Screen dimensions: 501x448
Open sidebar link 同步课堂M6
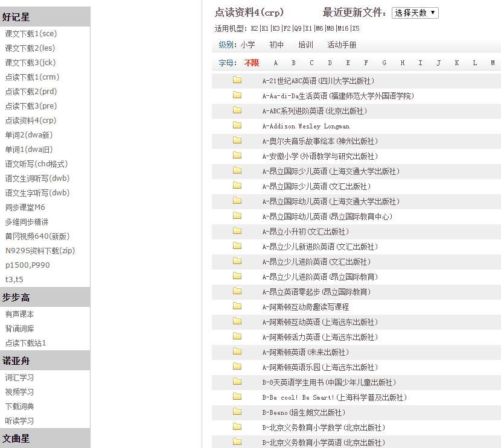click(x=25, y=207)
